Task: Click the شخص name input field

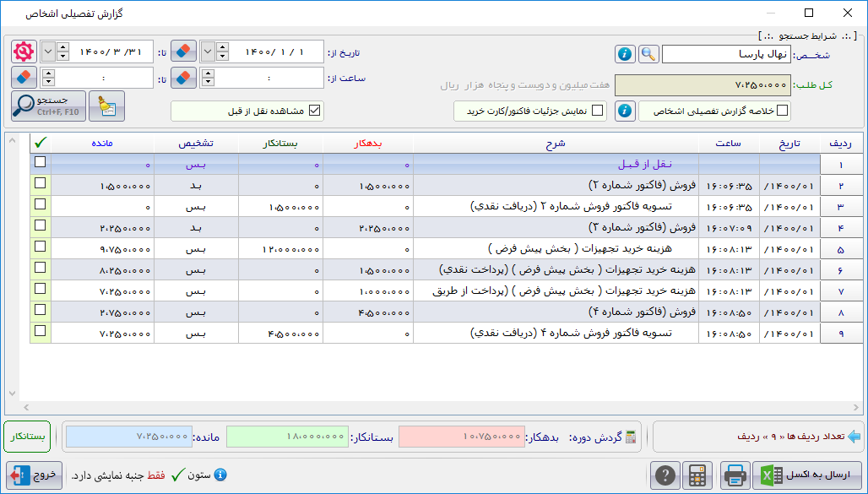Action: click(x=726, y=54)
